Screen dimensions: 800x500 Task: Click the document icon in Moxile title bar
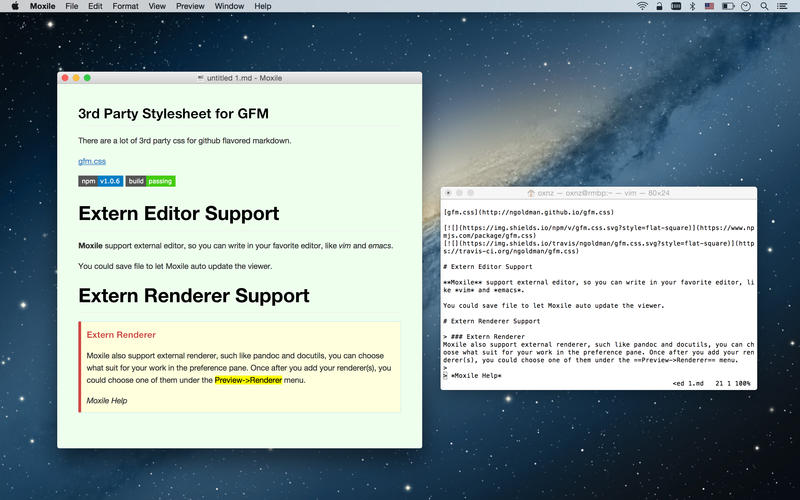coord(201,78)
